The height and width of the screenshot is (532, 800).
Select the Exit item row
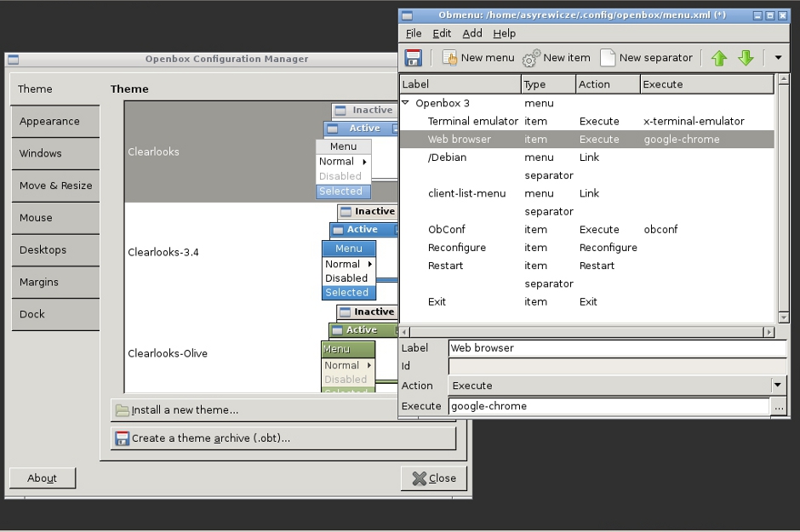pos(586,302)
